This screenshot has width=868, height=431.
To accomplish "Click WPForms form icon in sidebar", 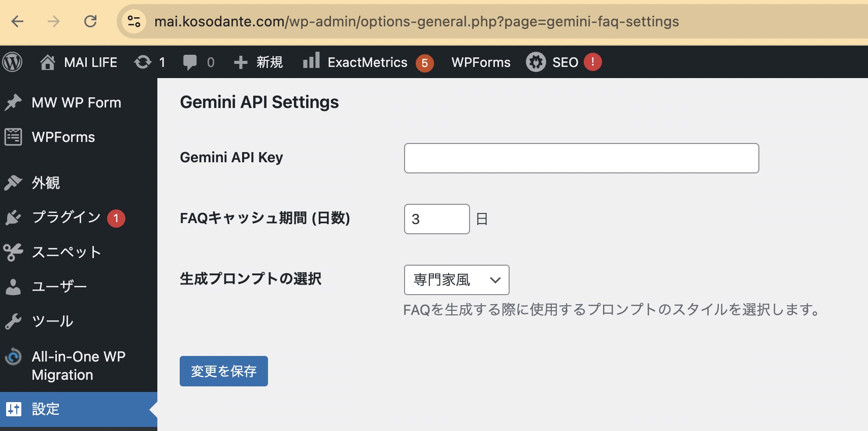I will point(13,137).
